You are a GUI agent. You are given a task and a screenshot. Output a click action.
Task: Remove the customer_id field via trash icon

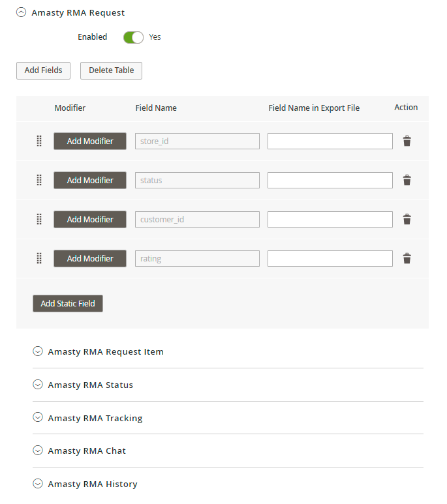[x=407, y=219]
